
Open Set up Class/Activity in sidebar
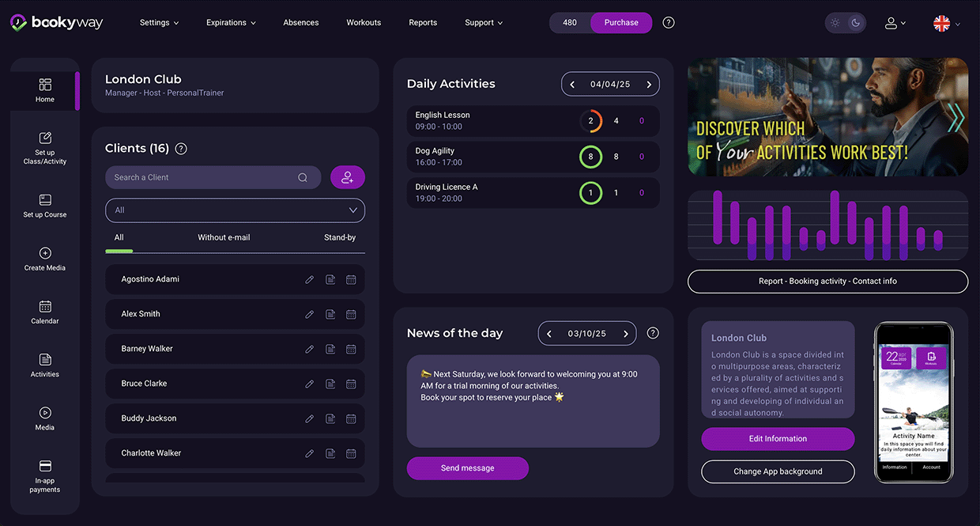coord(45,147)
